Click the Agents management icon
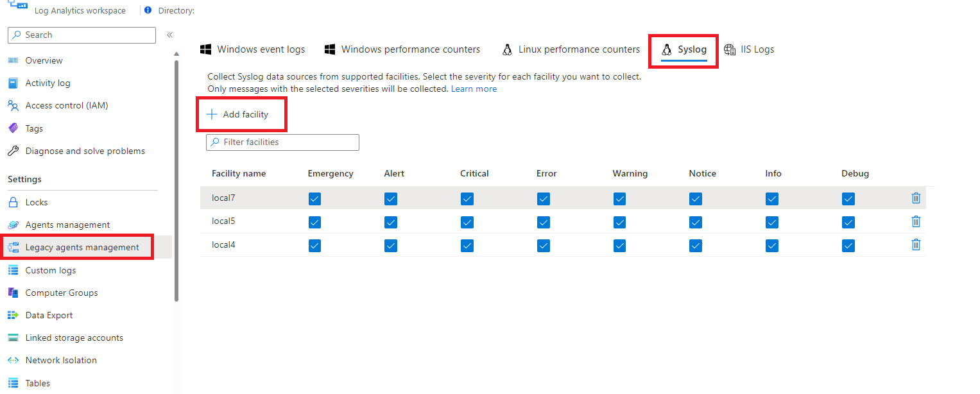Image resolution: width=980 pixels, height=394 pixels. click(13, 225)
